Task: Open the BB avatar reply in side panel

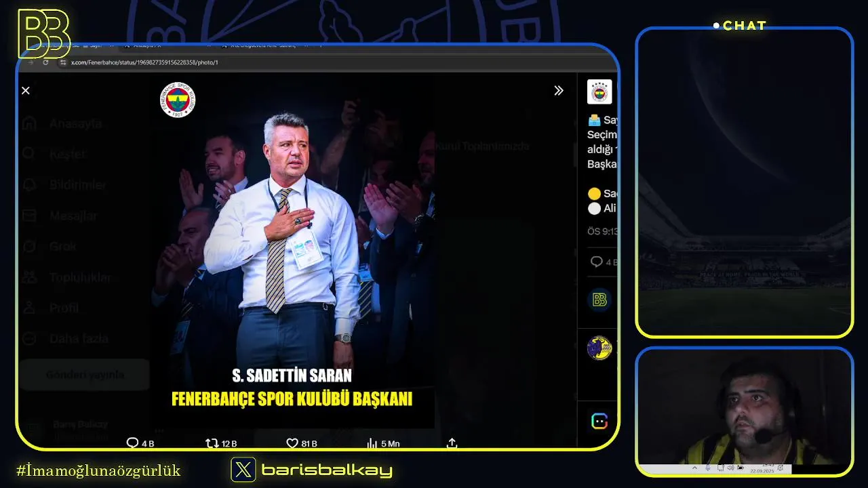Action: [599, 300]
